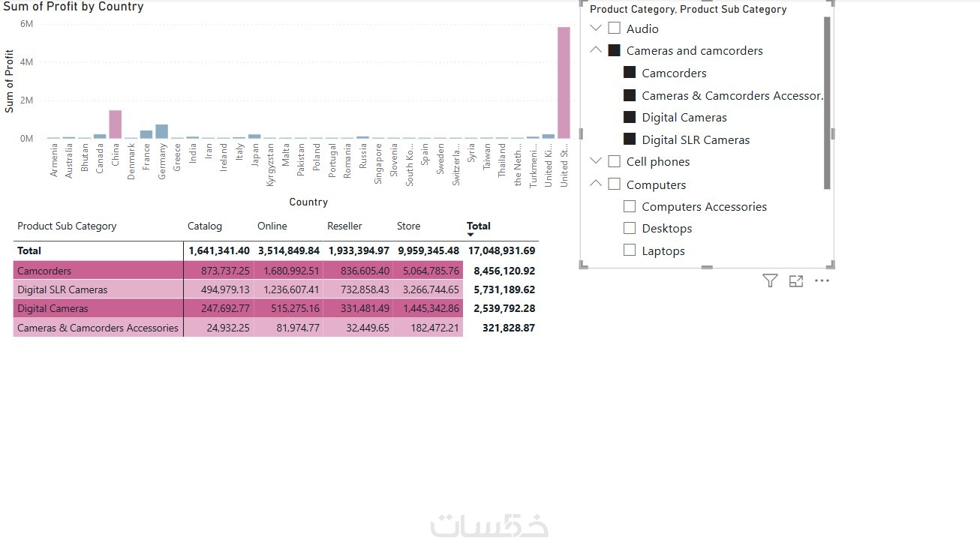Collapse the Computers category chevron
The height and width of the screenshot is (549, 980).
coord(597,184)
